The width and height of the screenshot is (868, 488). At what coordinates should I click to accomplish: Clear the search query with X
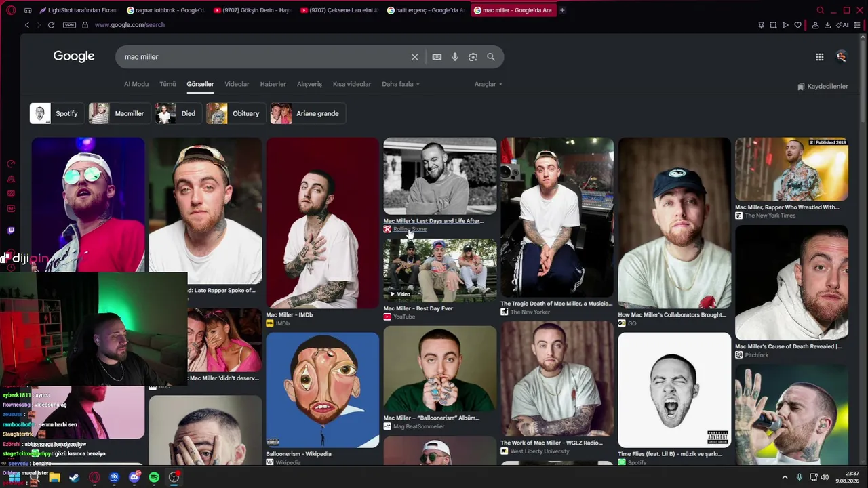tap(415, 57)
